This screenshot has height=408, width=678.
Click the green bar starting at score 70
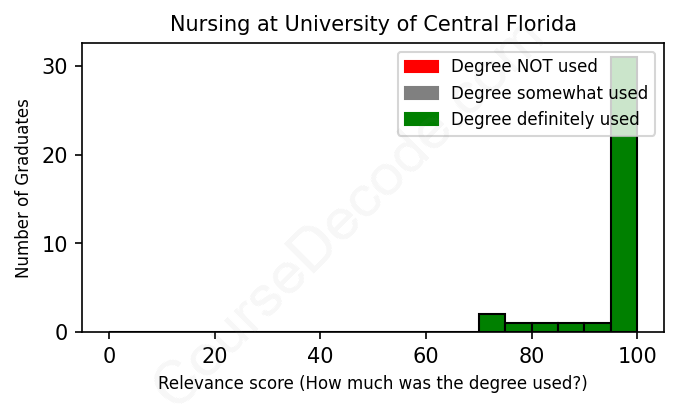tap(491, 323)
